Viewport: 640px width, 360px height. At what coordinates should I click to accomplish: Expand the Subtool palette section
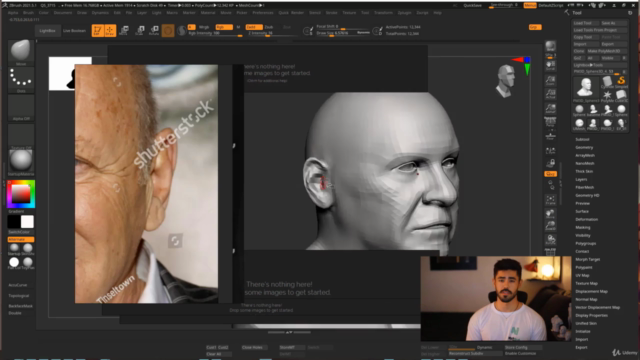(x=582, y=139)
